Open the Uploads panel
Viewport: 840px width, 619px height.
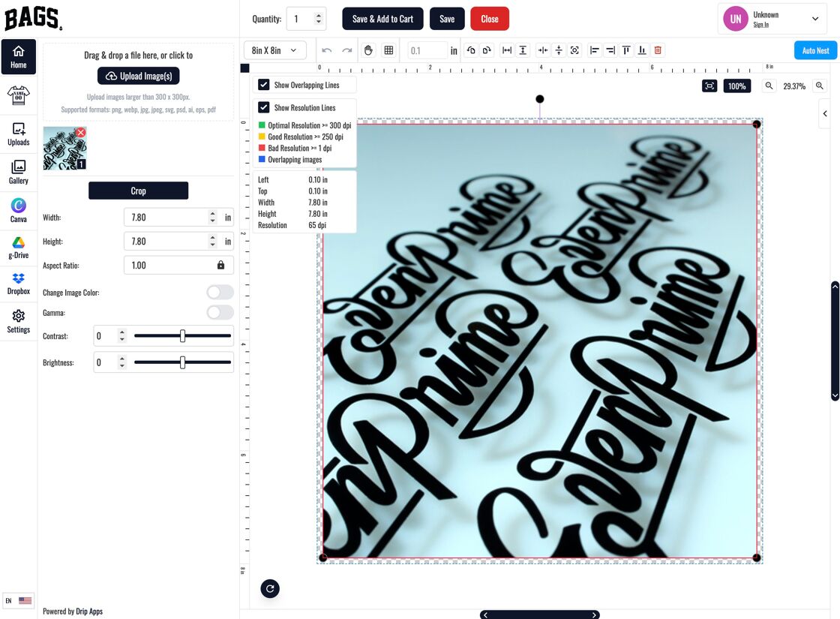(18, 134)
